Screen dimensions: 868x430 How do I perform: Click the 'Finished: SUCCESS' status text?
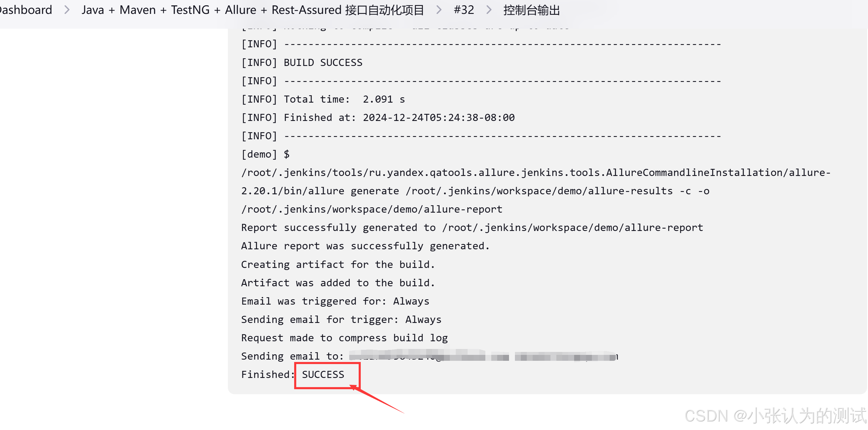click(293, 375)
